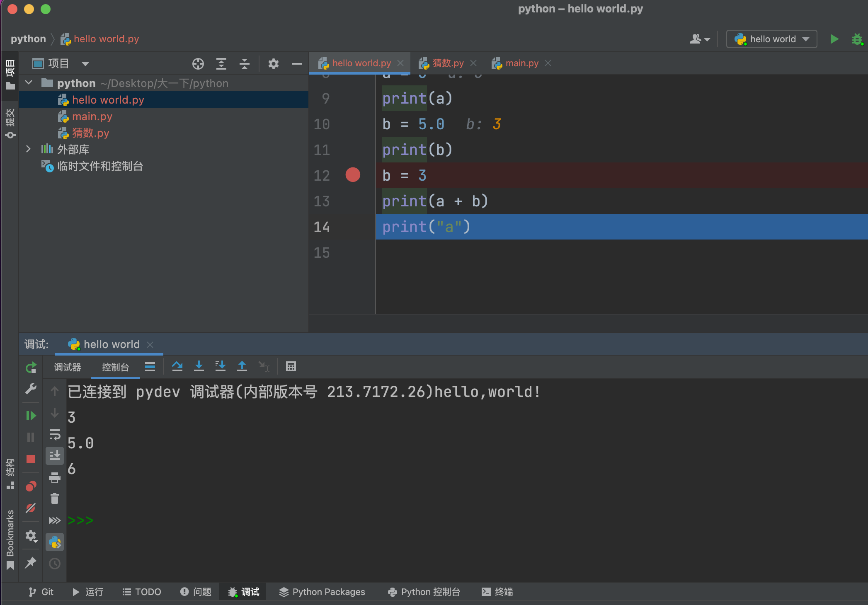This screenshot has height=605, width=868.
Task: Open hello world run configuration dropdown
Action: coord(771,39)
